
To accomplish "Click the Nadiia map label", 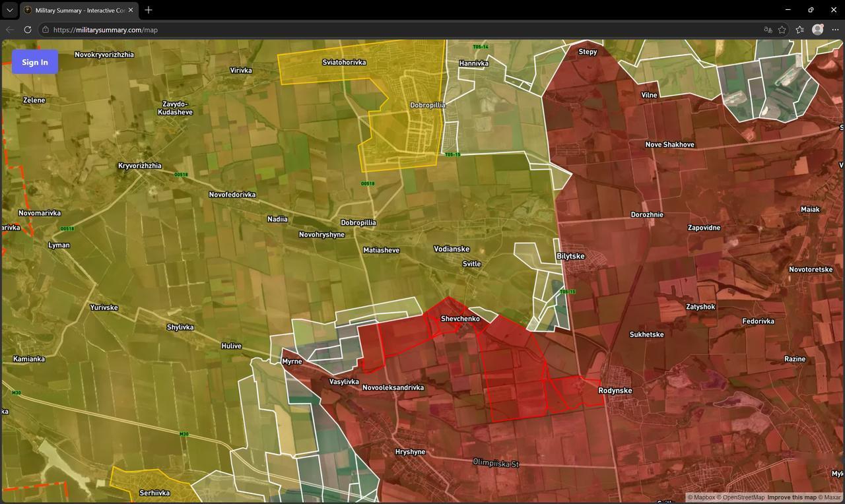I will (x=277, y=219).
